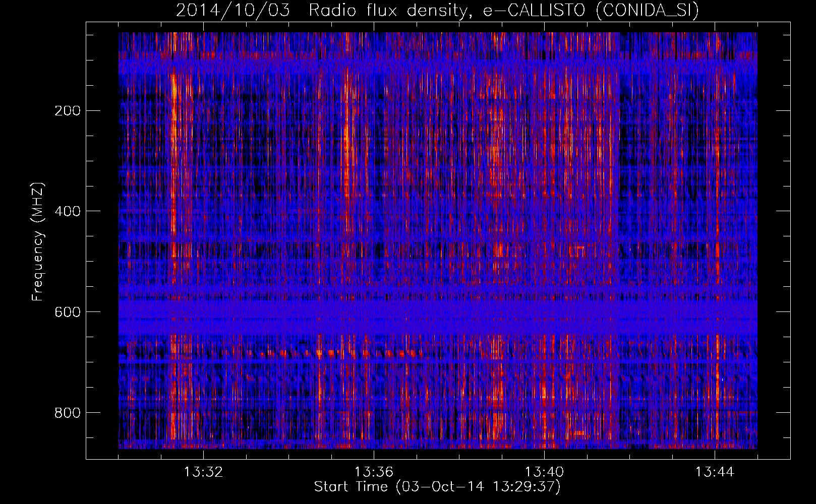Image resolution: width=816 pixels, height=504 pixels.
Task: Click the 13:40 time tick label
Action: point(544,472)
